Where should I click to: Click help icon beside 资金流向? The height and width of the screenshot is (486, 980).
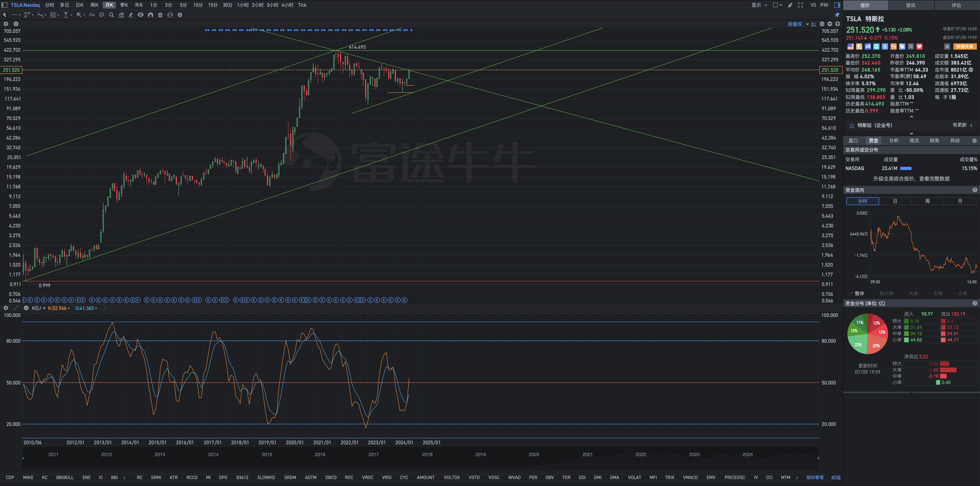pos(975,190)
